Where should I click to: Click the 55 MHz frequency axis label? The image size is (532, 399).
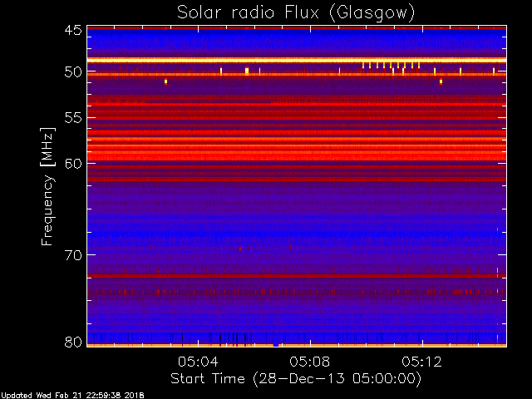[73, 118]
